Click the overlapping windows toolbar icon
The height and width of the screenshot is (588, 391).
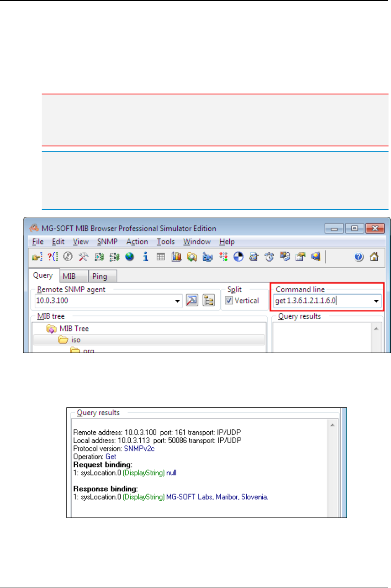[x=285, y=257]
